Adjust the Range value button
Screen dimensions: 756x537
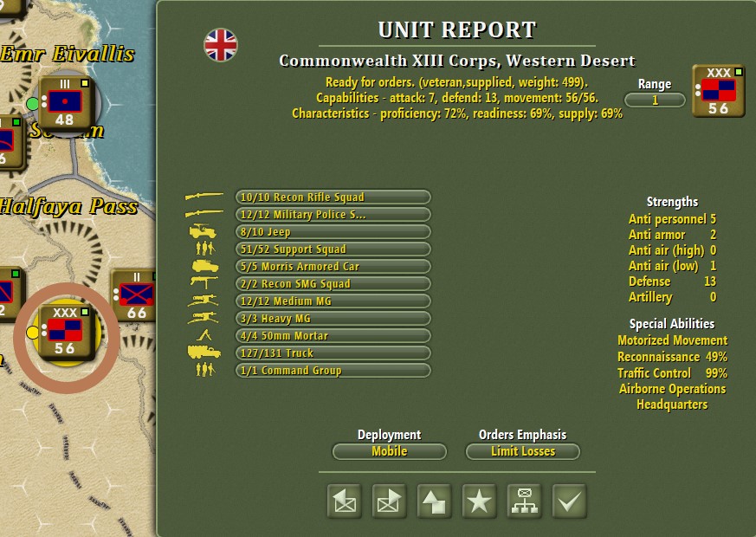[x=655, y=100]
